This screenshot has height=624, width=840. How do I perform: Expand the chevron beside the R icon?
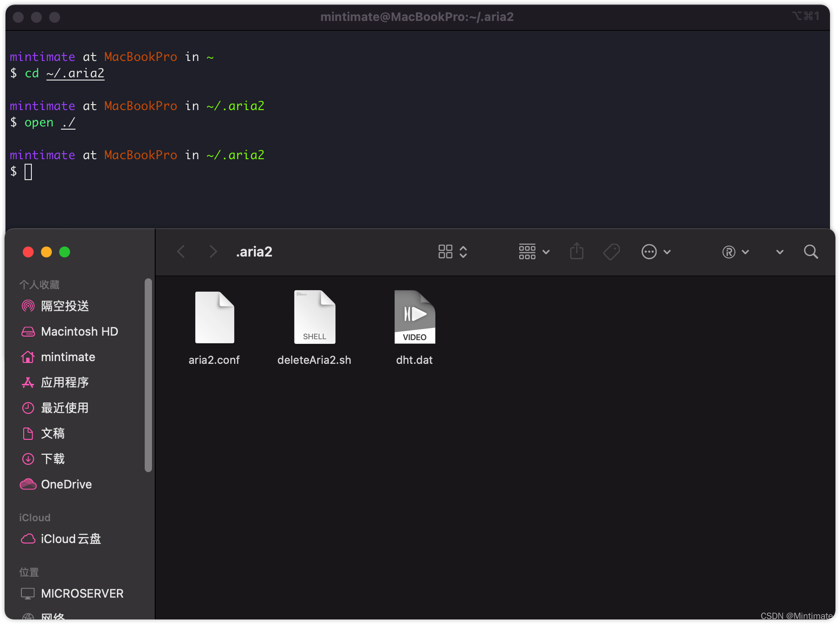[x=745, y=252]
